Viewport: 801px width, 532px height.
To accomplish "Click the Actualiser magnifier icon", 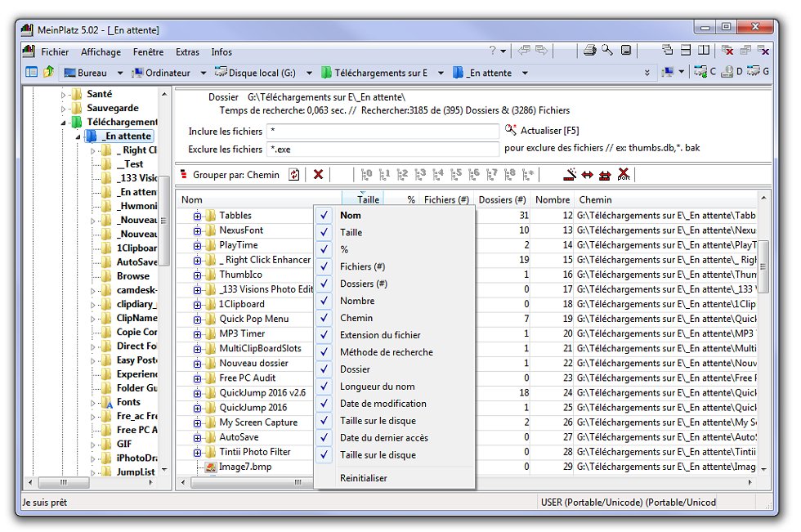I will pos(510,130).
